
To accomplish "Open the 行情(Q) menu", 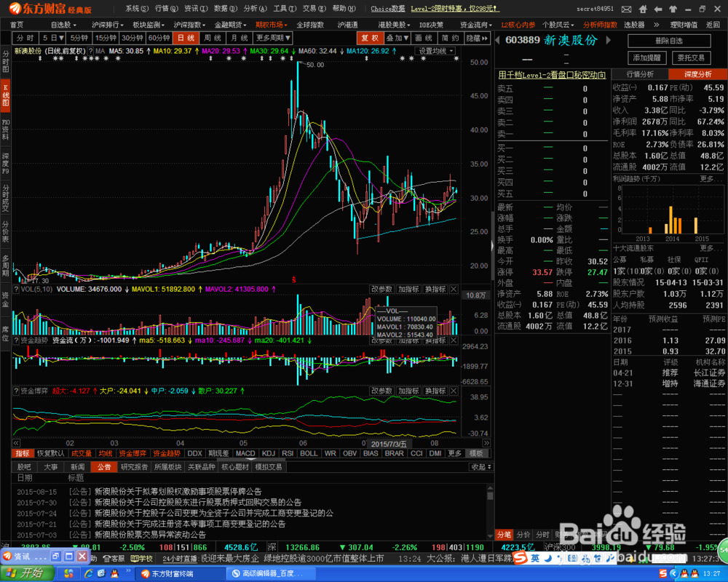I will click(166, 8).
